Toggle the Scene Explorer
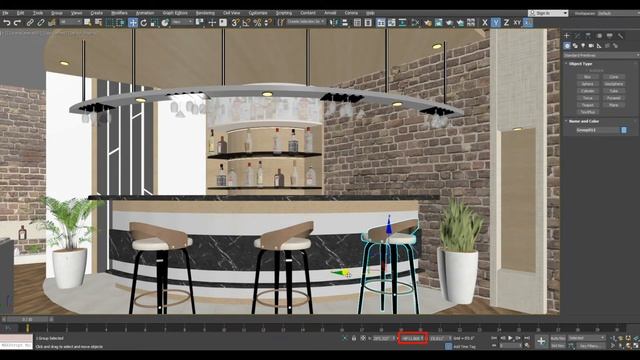 357,23
